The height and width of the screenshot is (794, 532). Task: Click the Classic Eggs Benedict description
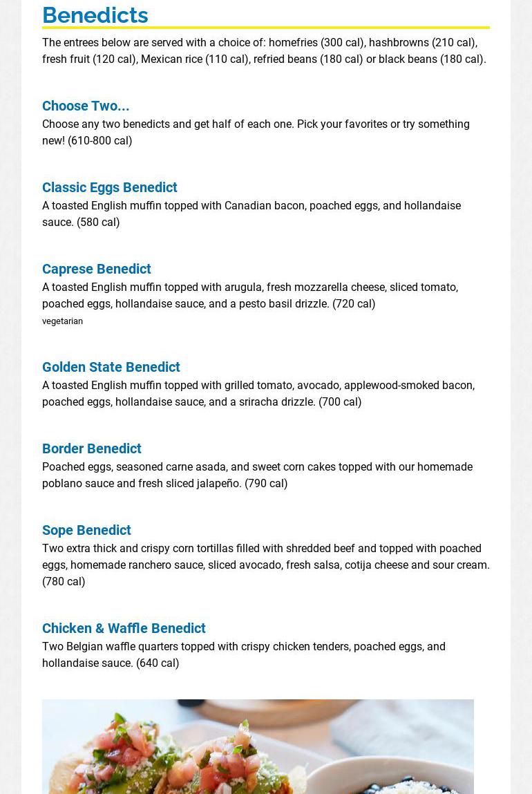pyautogui.click(x=251, y=214)
